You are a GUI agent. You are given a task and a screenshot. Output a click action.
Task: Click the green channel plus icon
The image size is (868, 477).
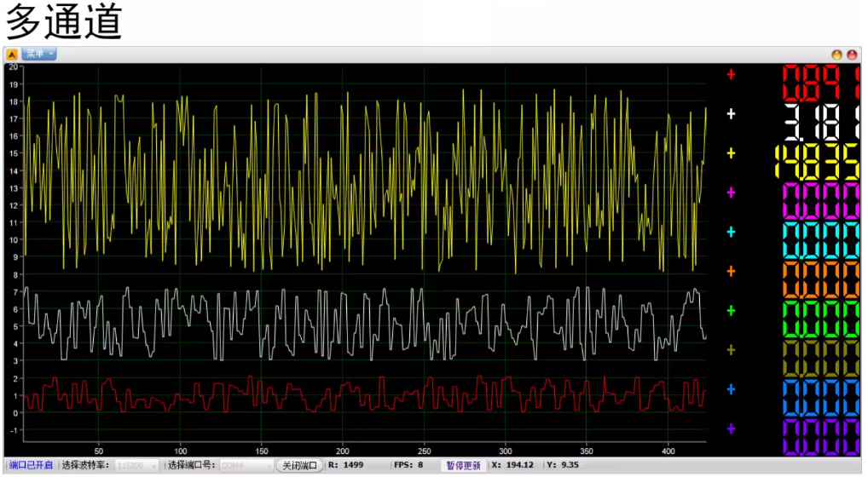(731, 311)
